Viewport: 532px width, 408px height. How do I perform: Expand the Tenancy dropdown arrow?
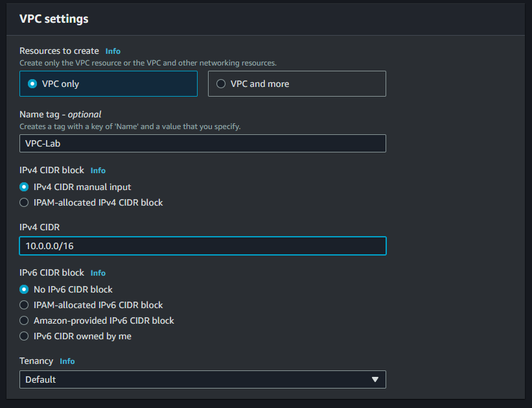(375, 379)
